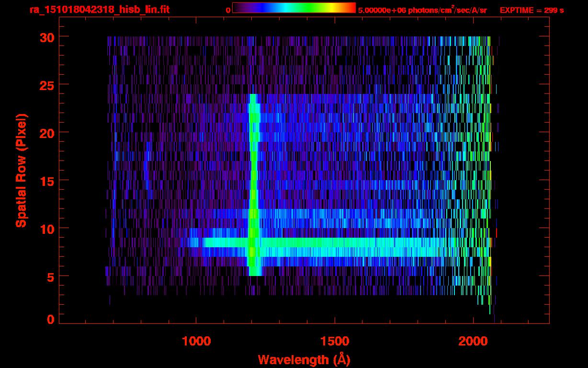Click the 0 tick on spatial row axis

click(x=49, y=320)
